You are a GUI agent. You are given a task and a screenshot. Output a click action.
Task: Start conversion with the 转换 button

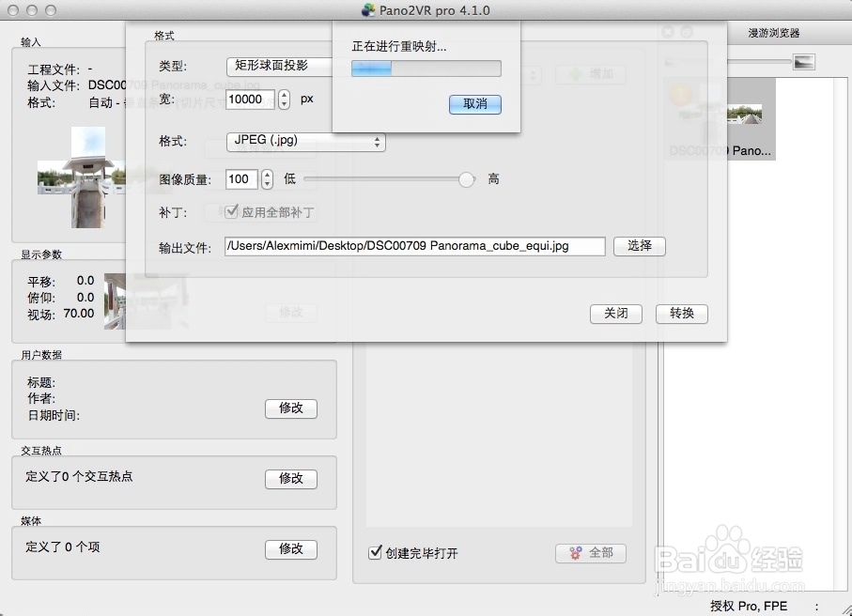pyautogui.click(x=681, y=314)
